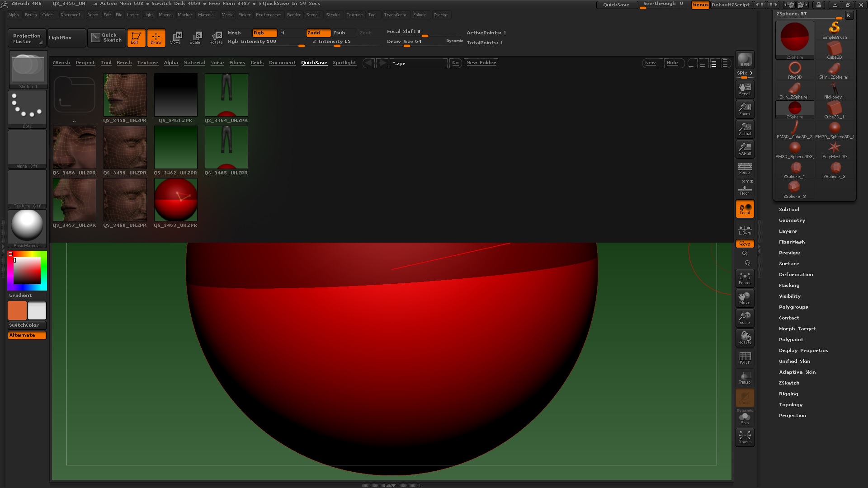Select the SimpleBrush tool in Tool palette

pyautogui.click(x=835, y=29)
